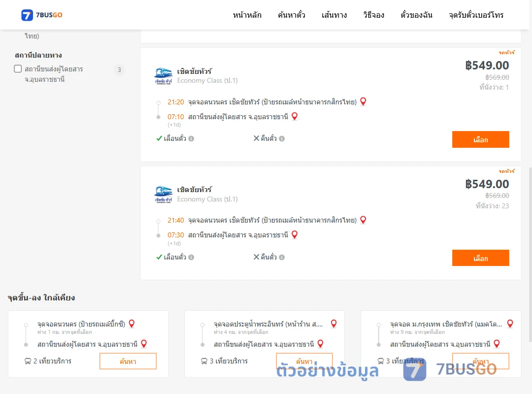The height and width of the screenshot is (394, 532).
Task: Click the สถานีปลายทาง filter heading
Action: 38,55
